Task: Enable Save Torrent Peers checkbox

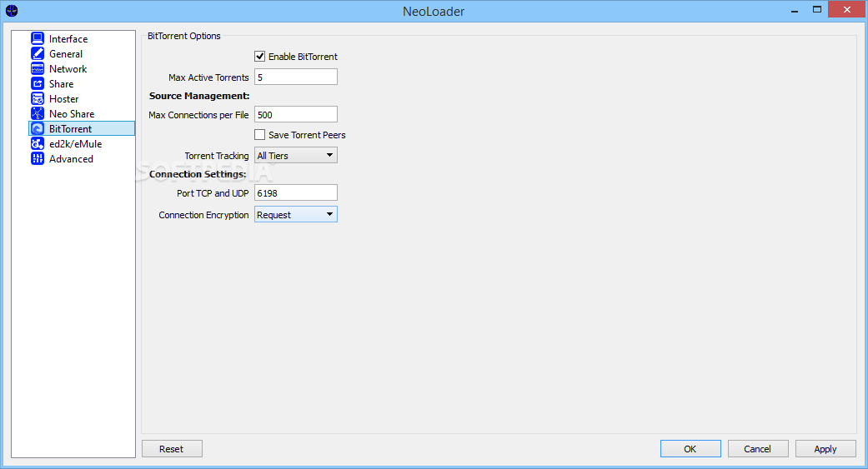Action: tap(259, 134)
